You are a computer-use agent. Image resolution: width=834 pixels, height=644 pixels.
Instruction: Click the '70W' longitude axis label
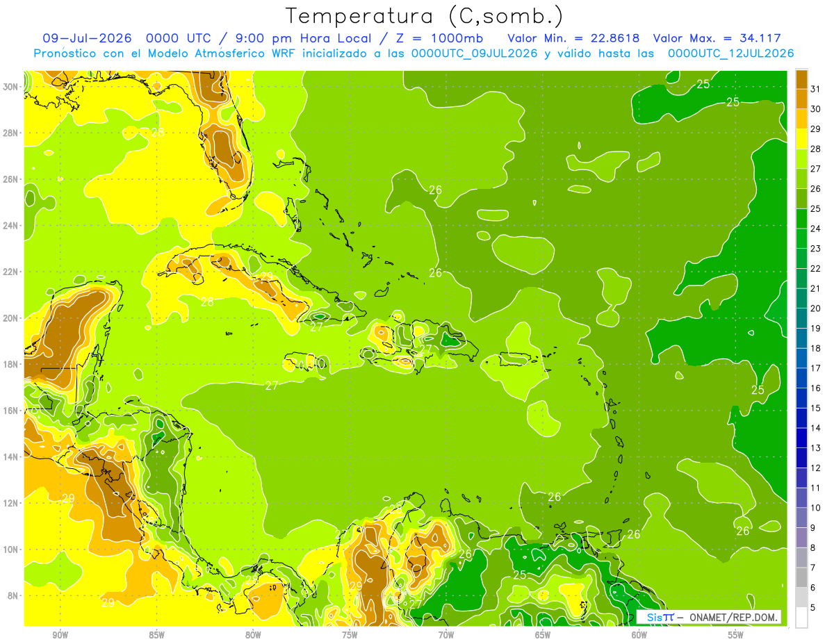(446, 635)
